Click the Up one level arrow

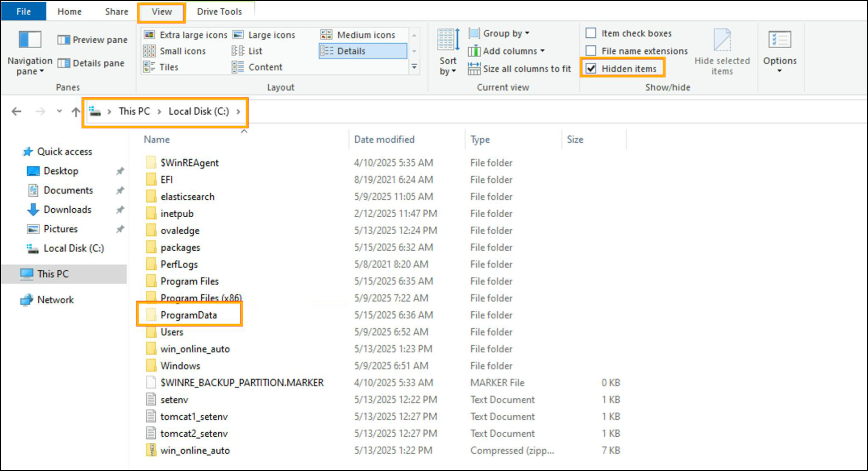coord(75,111)
